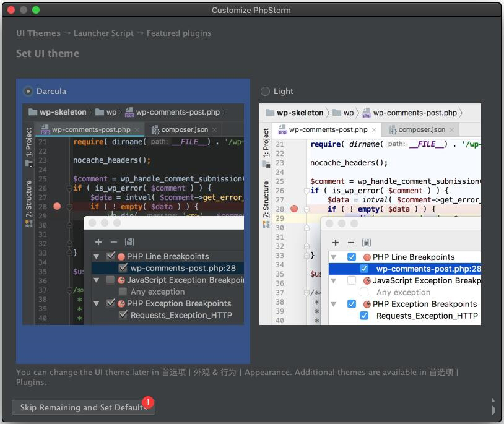The image size is (504, 424).
Task: Toggle PHP Line Breakpoints checkbox in Light preview
Action: pyautogui.click(x=352, y=257)
